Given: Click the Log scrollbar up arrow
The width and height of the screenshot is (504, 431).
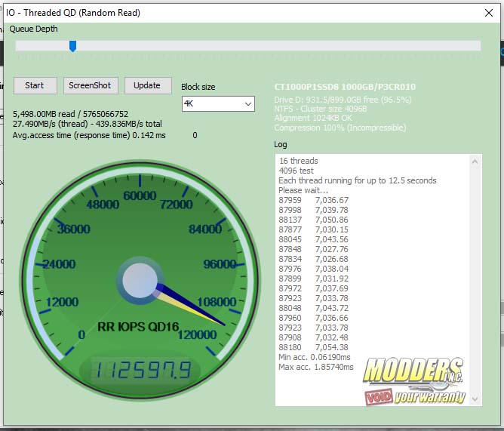Looking at the screenshot, I should [475, 162].
